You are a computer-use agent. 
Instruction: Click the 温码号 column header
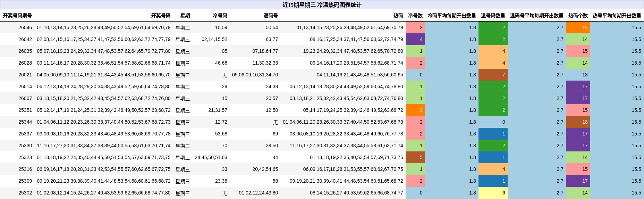pos(271,16)
